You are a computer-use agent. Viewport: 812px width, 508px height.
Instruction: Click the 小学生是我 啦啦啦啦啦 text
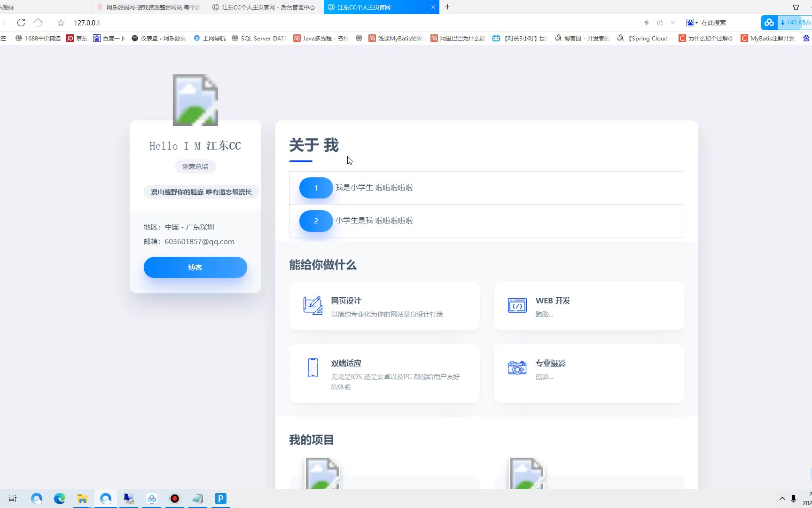[374, 221]
